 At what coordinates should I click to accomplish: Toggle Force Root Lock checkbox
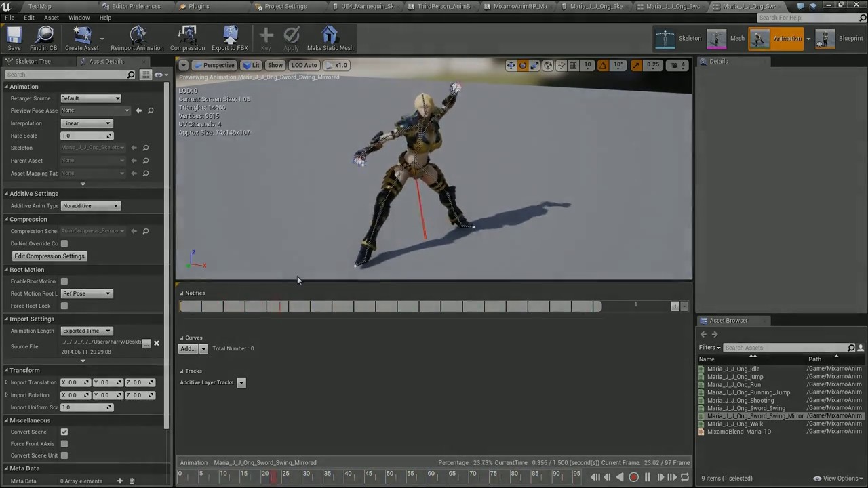pos(64,306)
